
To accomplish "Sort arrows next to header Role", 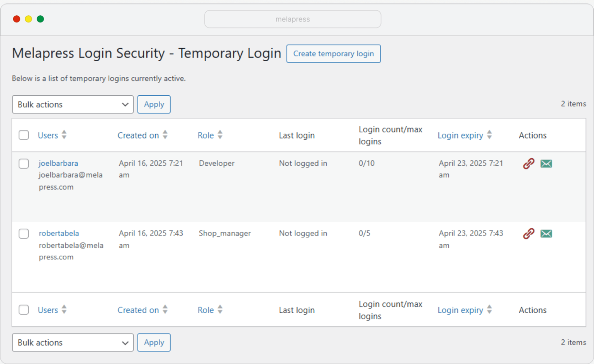I will [220, 135].
